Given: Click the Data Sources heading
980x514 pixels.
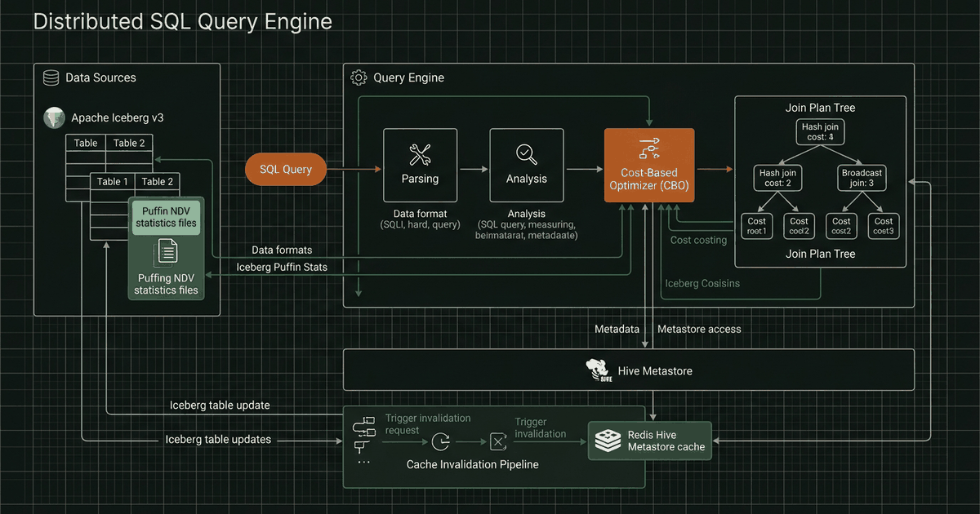Looking at the screenshot, I should coord(100,78).
